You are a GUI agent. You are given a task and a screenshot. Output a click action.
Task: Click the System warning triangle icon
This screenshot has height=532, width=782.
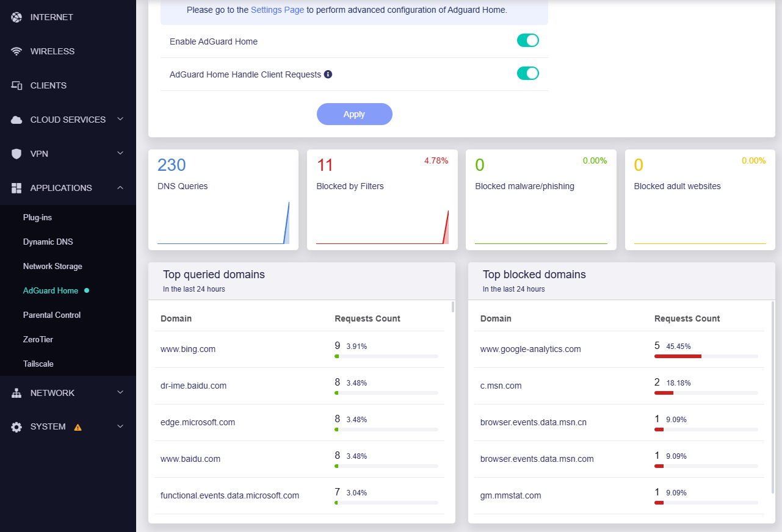(x=78, y=427)
